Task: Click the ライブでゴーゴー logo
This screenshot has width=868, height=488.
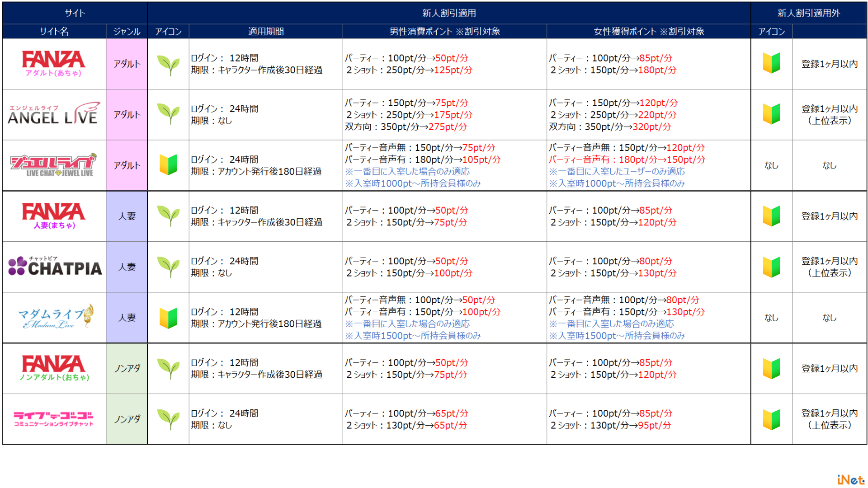Action: pos(53,419)
